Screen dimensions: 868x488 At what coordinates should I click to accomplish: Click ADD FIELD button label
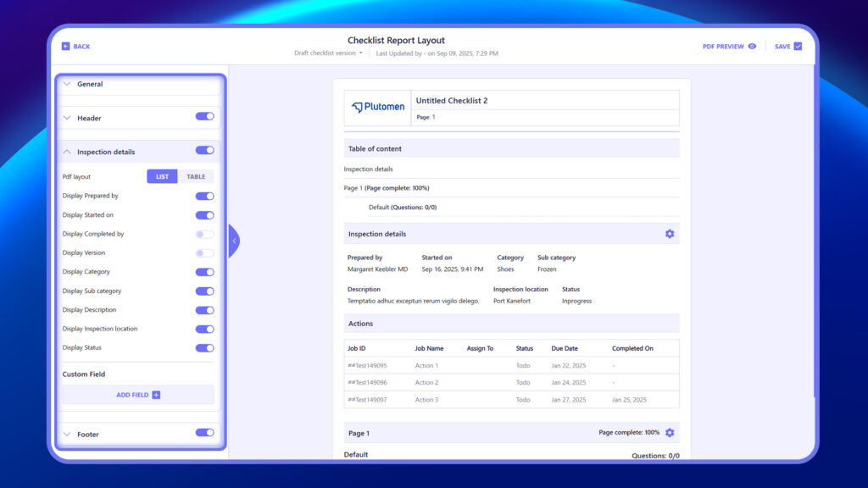coord(132,395)
